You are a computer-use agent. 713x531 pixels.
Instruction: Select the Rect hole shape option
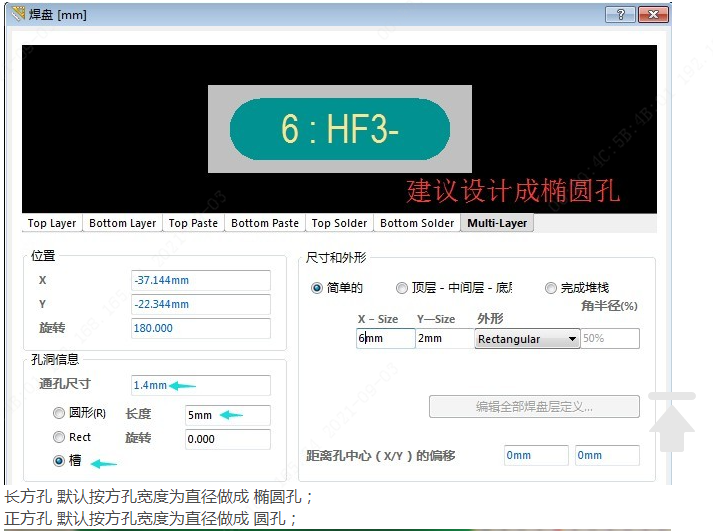(x=59, y=437)
